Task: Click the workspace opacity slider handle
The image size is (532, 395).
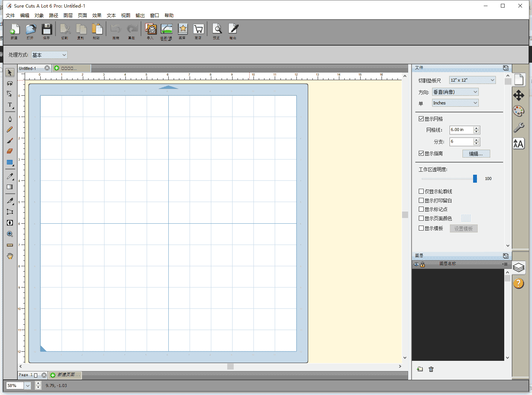Action: pyautogui.click(x=475, y=179)
